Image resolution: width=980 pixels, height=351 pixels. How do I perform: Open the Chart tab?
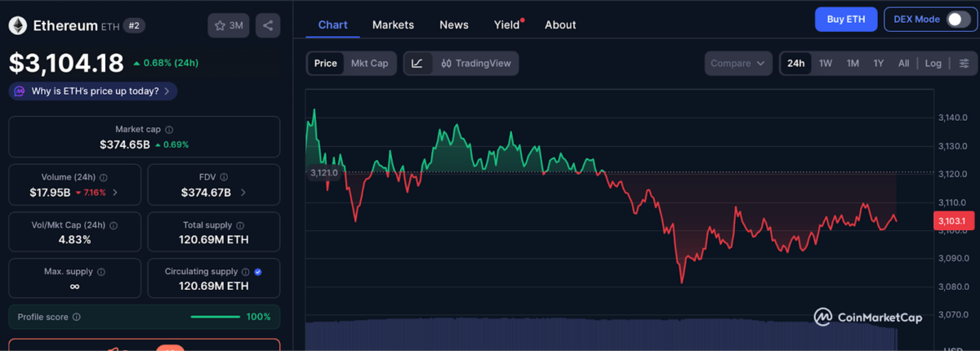point(332,24)
